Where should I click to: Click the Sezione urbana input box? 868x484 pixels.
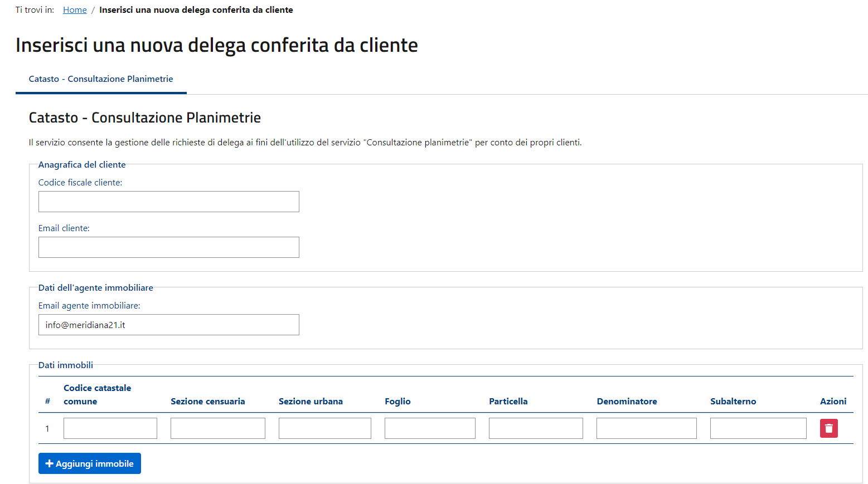[325, 428]
